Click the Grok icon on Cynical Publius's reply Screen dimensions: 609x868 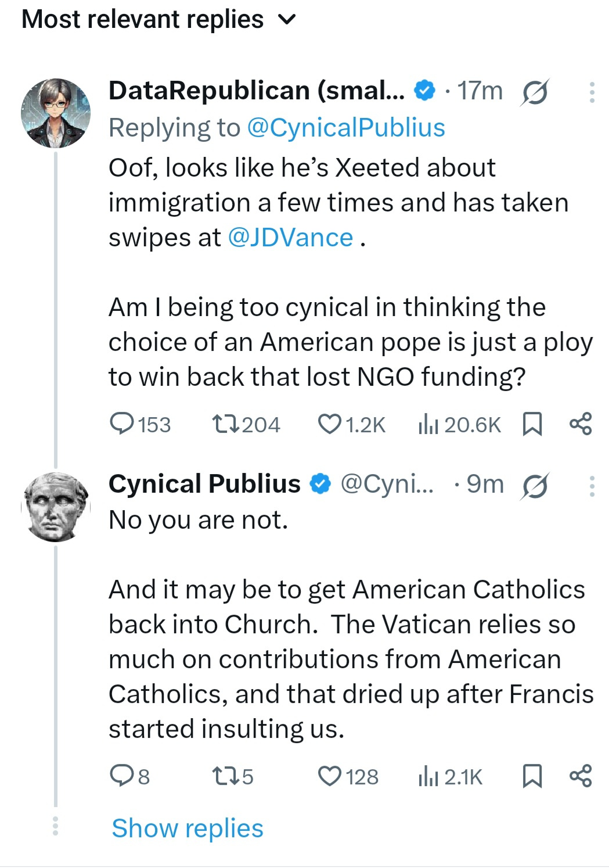point(534,486)
